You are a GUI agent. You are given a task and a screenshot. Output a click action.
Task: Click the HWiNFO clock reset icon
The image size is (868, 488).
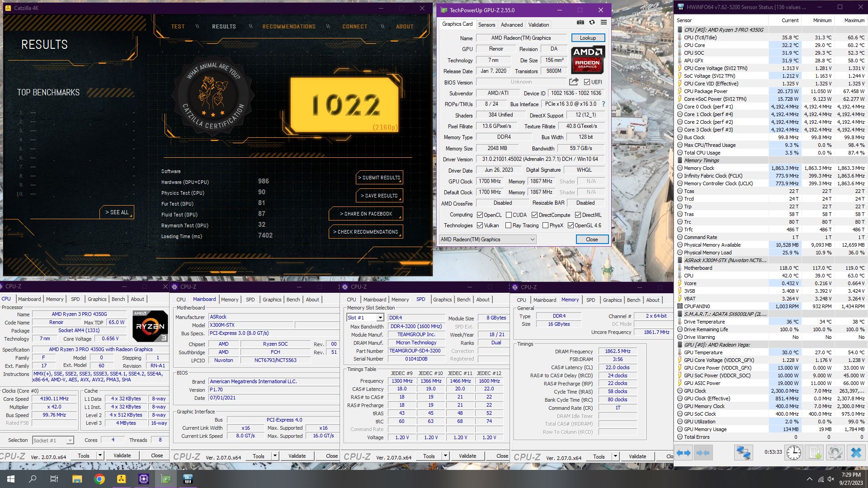point(794,453)
